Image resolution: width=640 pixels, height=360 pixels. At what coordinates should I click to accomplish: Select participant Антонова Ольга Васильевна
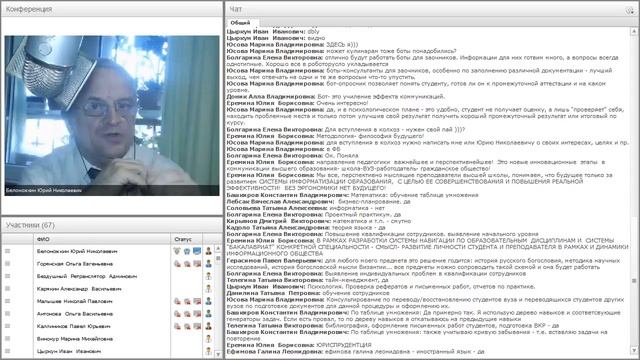pyautogui.click(x=75, y=314)
